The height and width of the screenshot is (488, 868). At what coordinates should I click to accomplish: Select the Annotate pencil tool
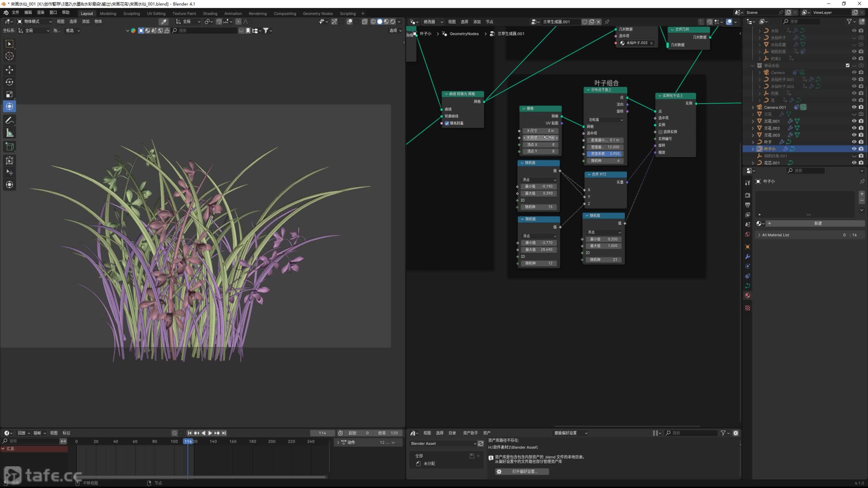[x=9, y=120]
